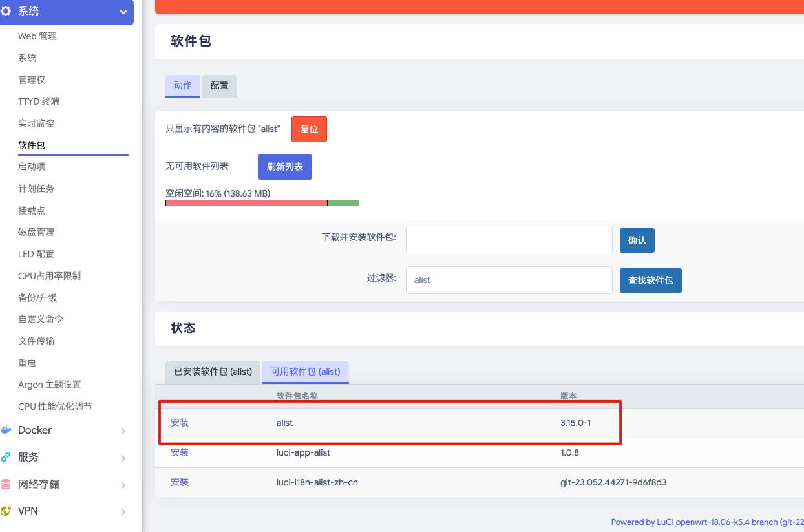Switch to the 配置 tab
Viewport: 804px width, 532px height.
pos(218,86)
